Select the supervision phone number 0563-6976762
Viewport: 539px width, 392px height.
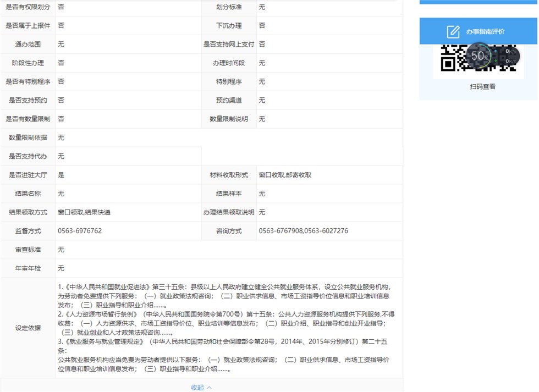[x=80, y=231]
